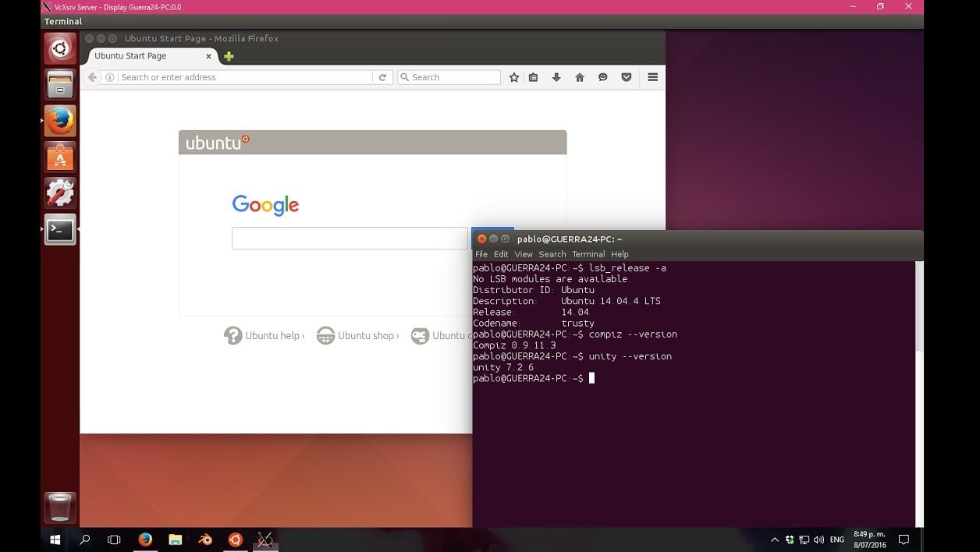Open Windows taskbar search magnifier
This screenshot has height=552, width=980.
[85, 540]
